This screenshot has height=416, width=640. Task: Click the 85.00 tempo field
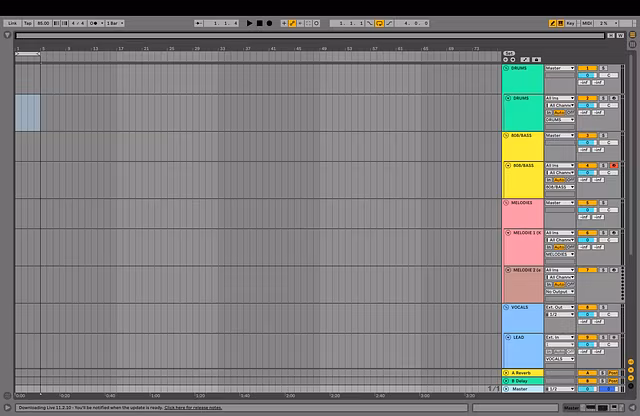click(43, 23)
